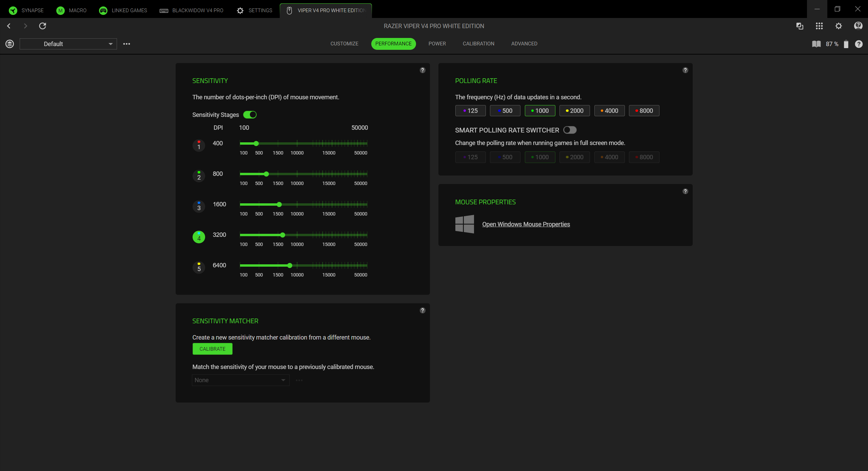868x471 pixels.
Task: Open Windows Mouse Properties
Action: [526, 224]
